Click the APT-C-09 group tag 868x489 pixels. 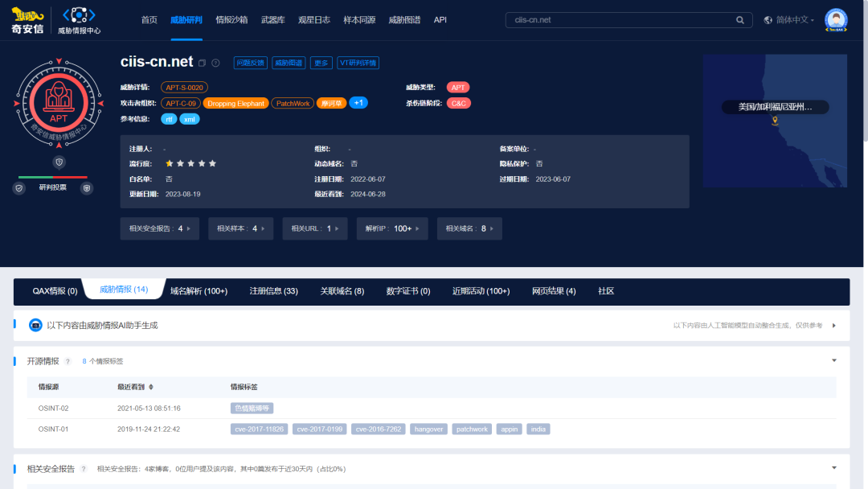(181, 104)
